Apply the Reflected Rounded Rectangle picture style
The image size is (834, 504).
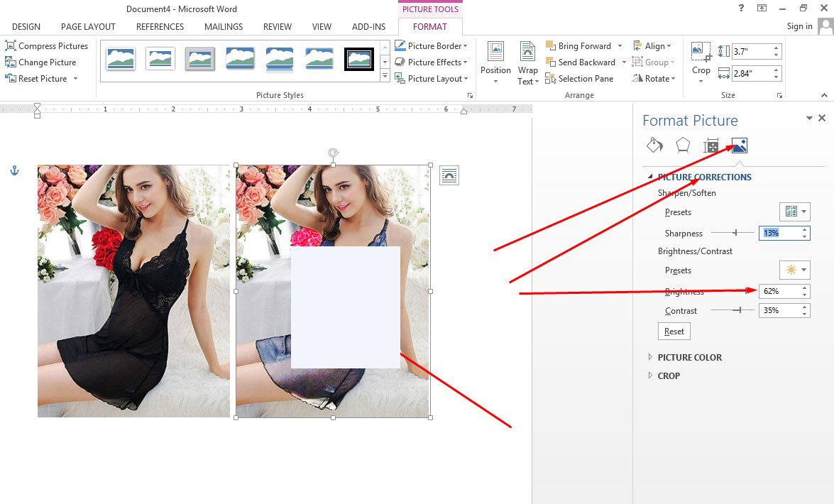(280, 58)
